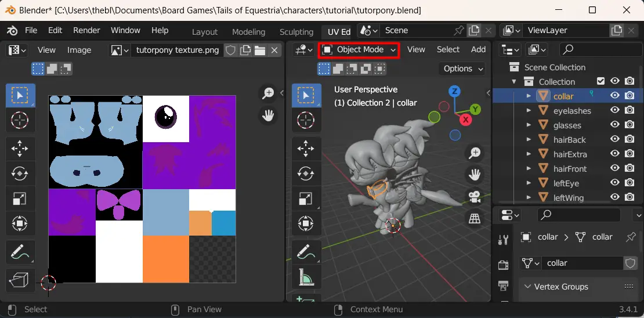The height and width of the screenshot is (318, 644).
Task: Open the Render menu
Action: (86, 30)
